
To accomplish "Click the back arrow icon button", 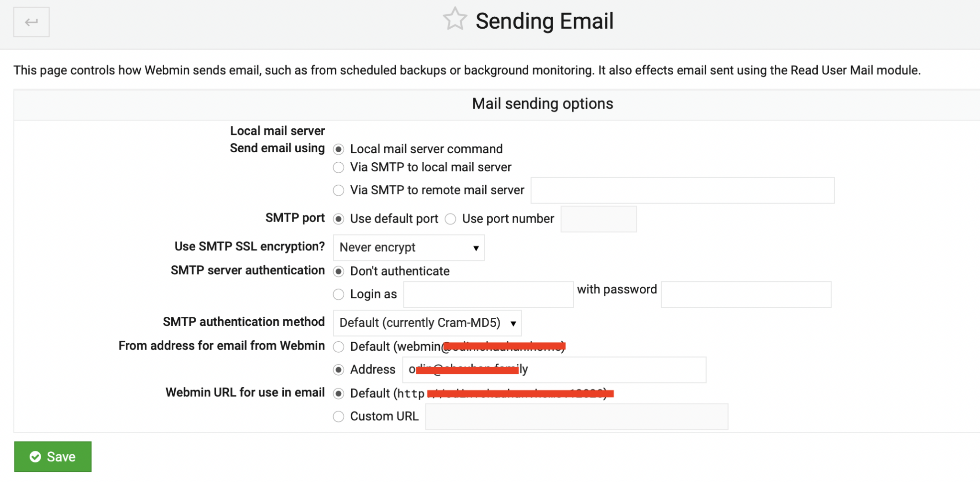I will [x=32, y=22].
